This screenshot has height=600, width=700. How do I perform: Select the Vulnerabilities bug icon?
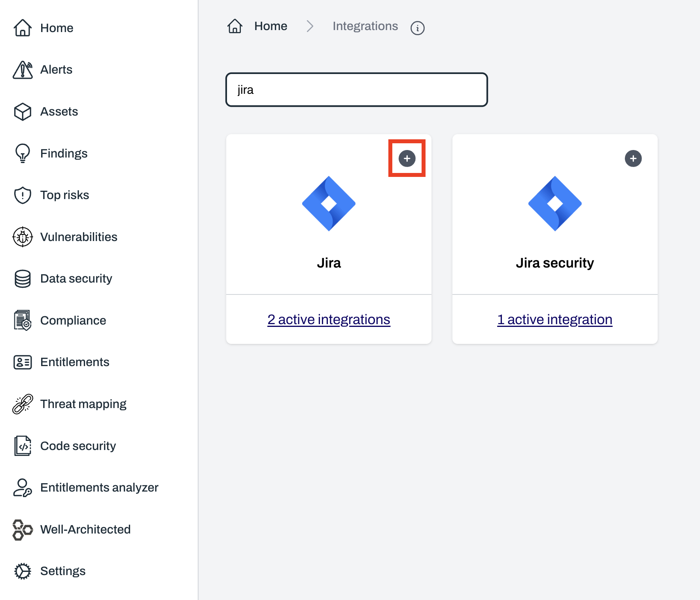pos(23,237)
